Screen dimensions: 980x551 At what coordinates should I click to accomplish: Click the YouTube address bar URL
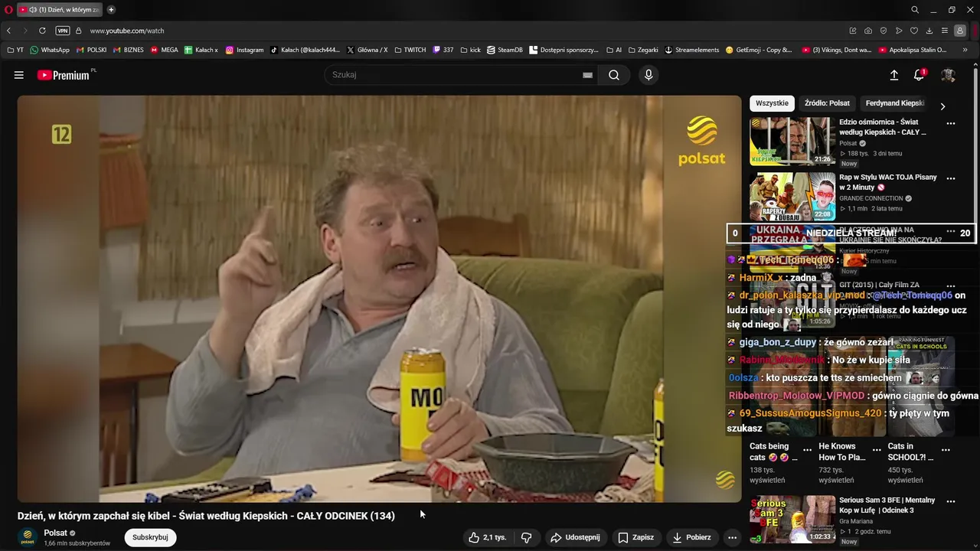click(127, 31)
